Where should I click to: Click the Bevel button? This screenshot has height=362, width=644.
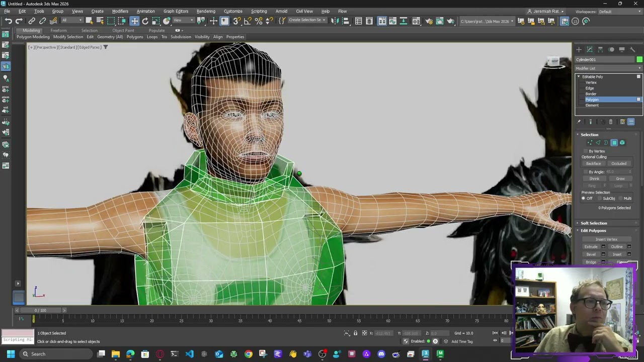[591, 254]
